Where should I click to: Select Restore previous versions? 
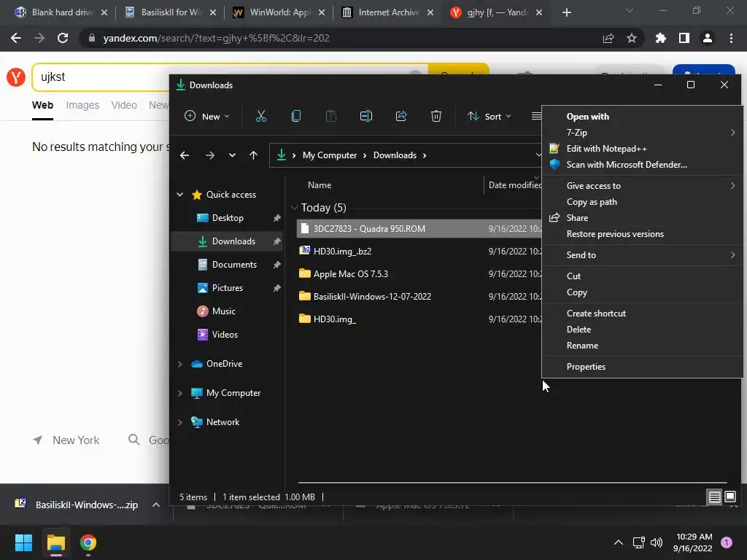642,234
